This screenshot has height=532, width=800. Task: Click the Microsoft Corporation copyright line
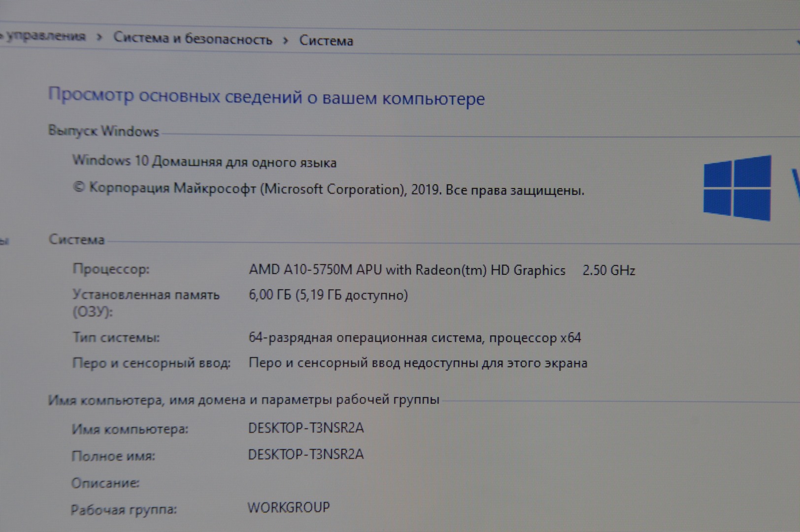pyautogui.click(x=329, y=189)
